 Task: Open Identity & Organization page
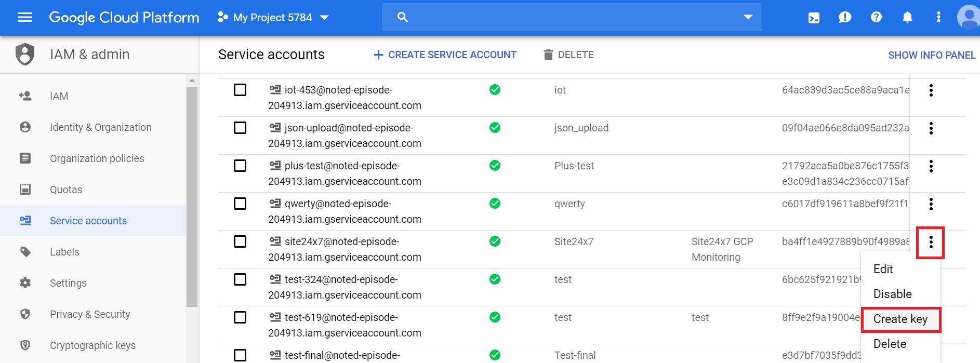[x=101, y=127]
